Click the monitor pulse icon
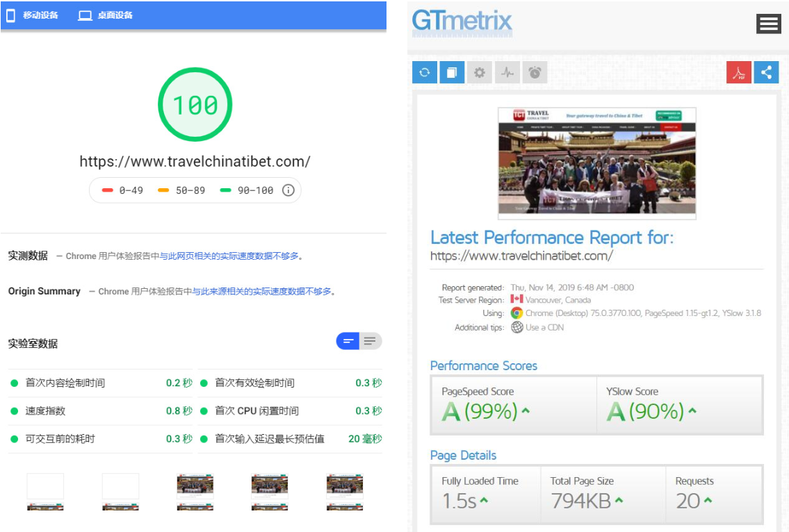 coord(507,72)
